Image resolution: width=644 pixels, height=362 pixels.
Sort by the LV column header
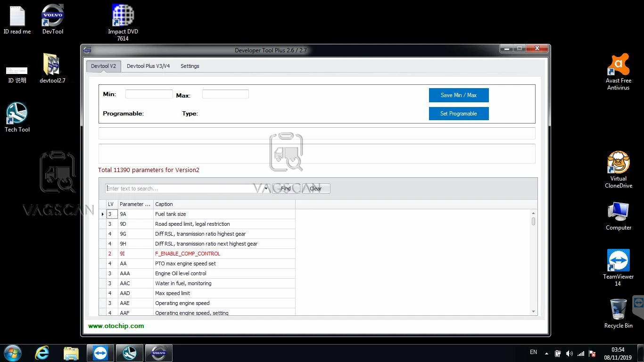[x=112, y=204]
